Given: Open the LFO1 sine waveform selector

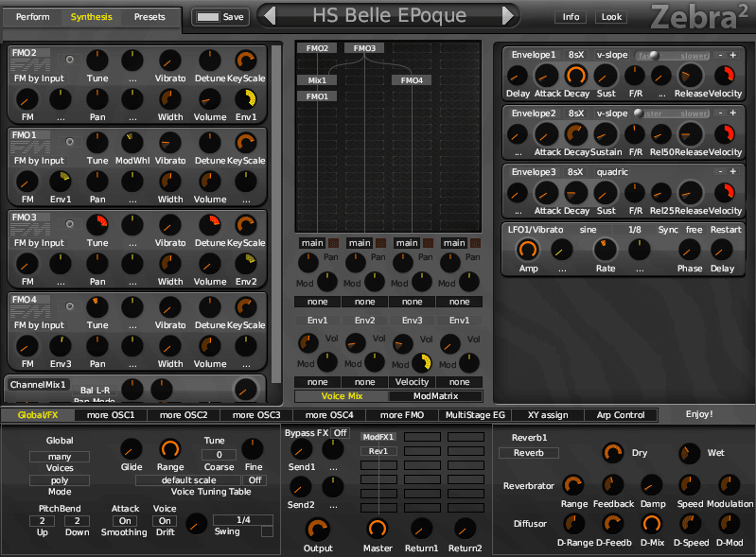Looking at the screenshot, I should [588, 230].
